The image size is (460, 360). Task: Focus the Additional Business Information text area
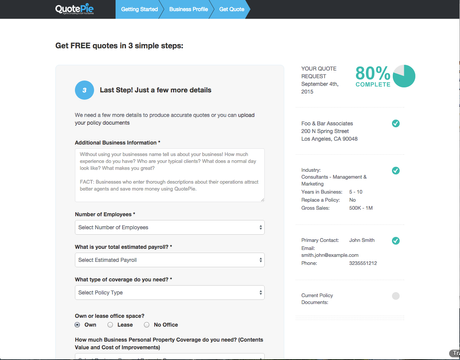[170, 175]
